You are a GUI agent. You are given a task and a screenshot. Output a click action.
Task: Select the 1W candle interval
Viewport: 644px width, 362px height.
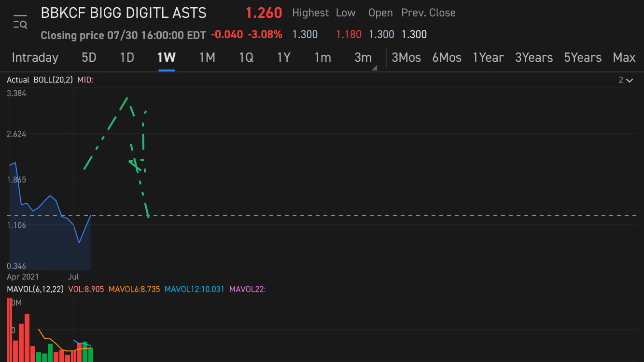coord(167,57)
